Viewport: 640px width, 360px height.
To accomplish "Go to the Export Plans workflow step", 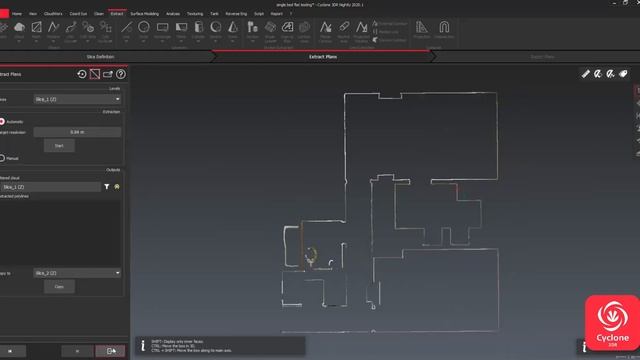I will [x=542, y=57].
